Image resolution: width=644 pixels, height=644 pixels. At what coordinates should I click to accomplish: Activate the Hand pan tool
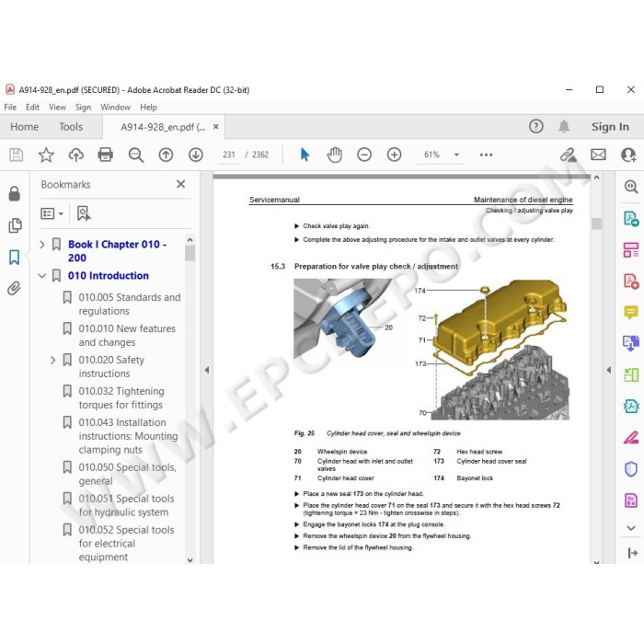point(334,155)
